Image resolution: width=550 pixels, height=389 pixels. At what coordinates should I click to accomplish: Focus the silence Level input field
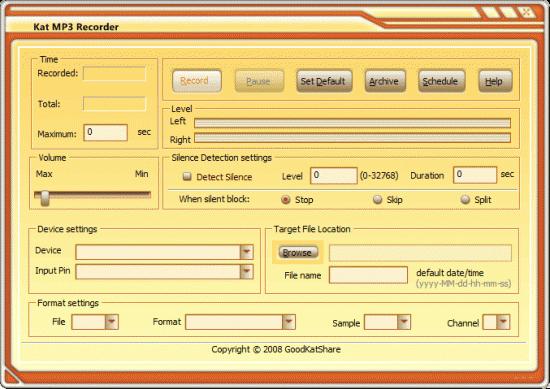point(334,175)
